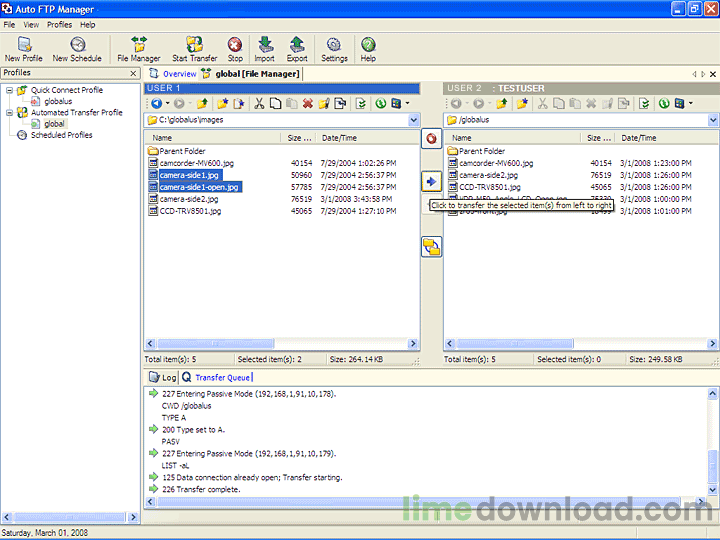The width and height of the screenshot is (720, 540).
Task: Sort USER 1 files by Date/Time column
Action: (369, 138)
